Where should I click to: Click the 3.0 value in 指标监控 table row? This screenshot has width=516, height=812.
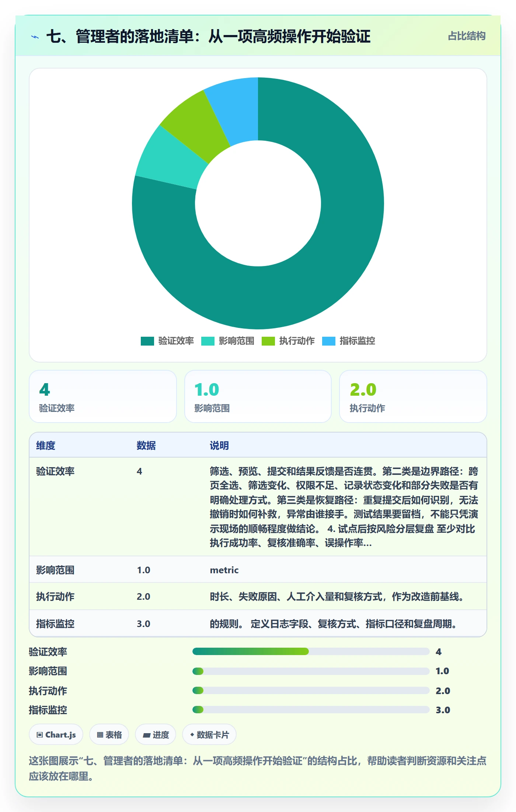(x=143, y=624)
